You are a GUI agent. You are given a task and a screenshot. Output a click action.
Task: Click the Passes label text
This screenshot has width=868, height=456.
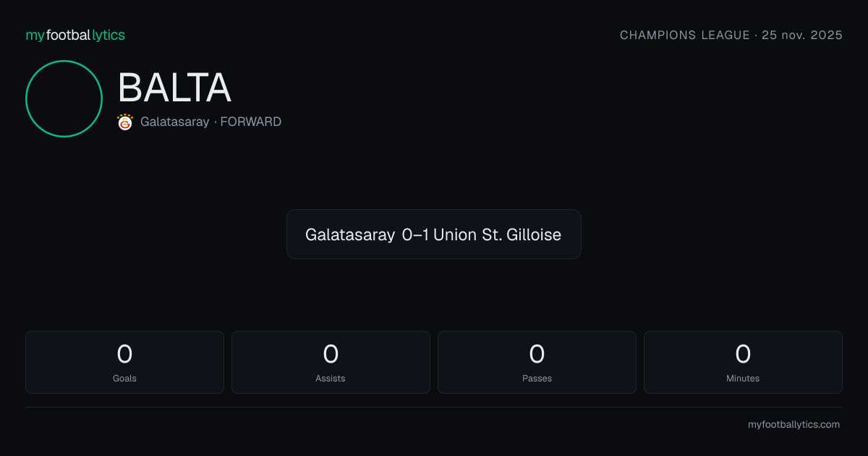537,379
